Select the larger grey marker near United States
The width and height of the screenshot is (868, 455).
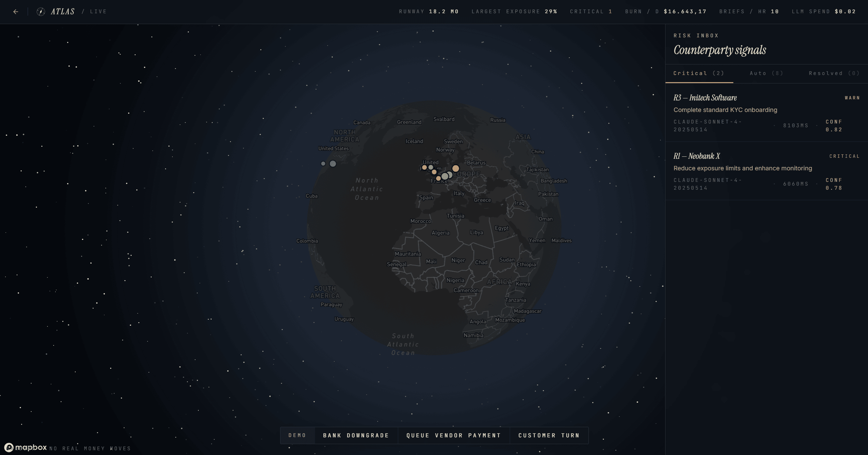[x=333, y=164]
